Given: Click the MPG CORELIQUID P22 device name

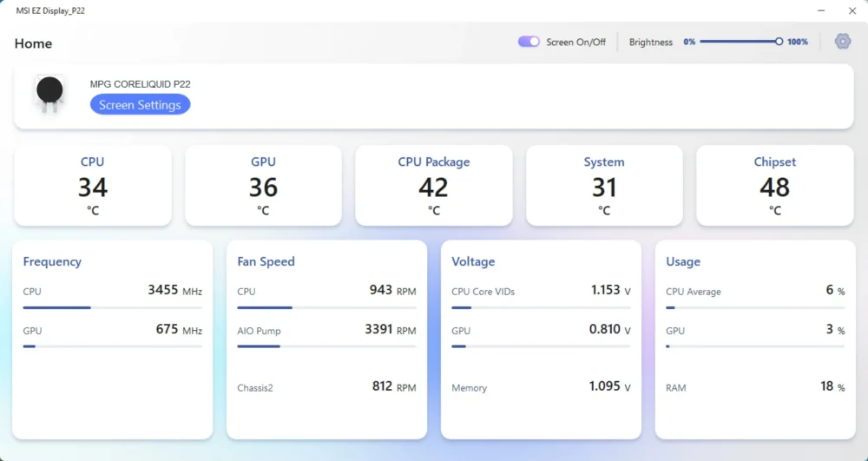Looking at the screenshot, I should [x=140, y=84].
